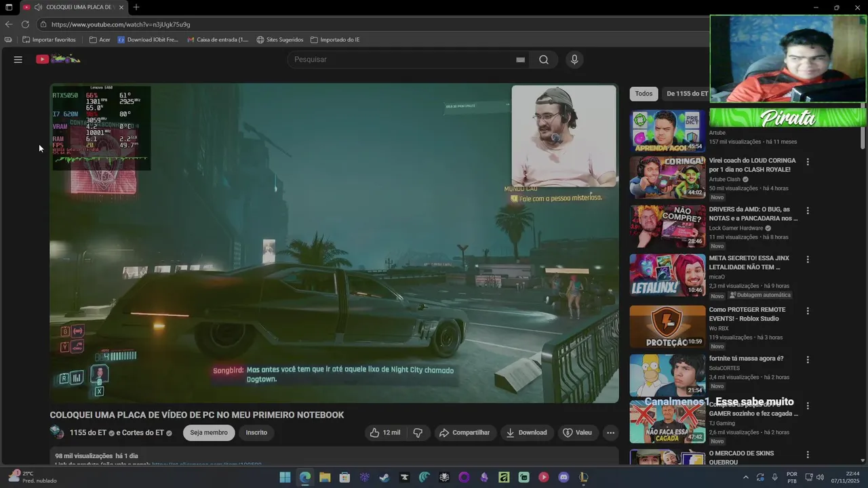868x488 pixels.
Task: Open the YouTube hamburger guide menu
Action: pos(18,60)
